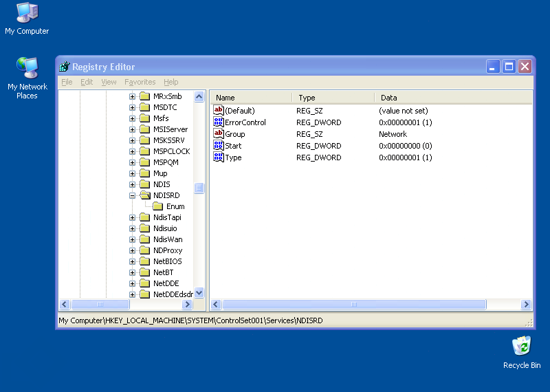
Task: Select the Msfs key label
Action: 161,118
